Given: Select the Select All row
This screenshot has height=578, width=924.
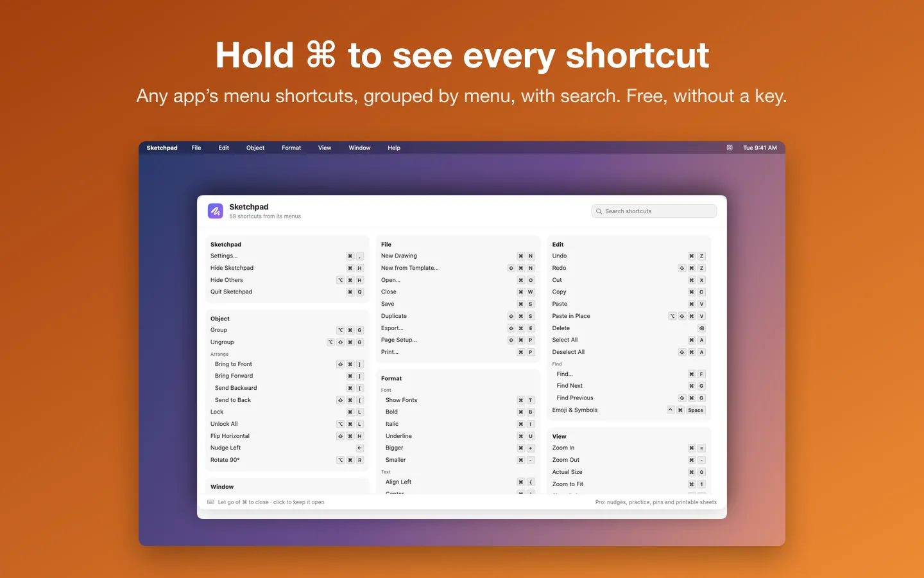Looking at the screenshot, I should tap(629, 340).
